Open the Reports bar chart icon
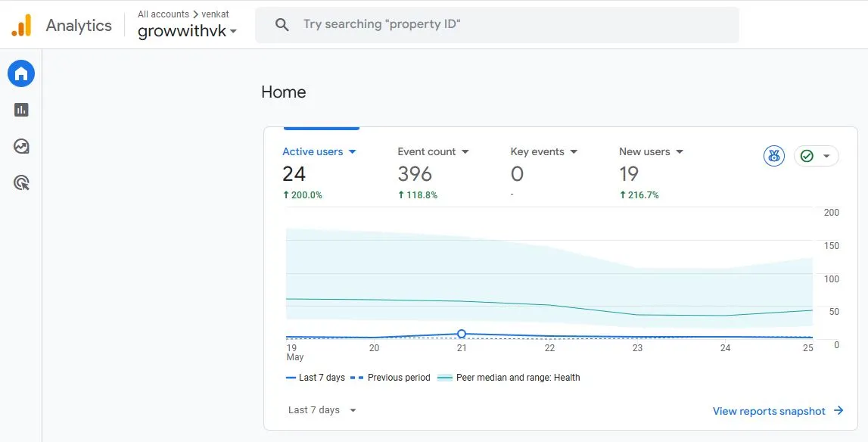 pyautogui.click(x=21, y=110)
